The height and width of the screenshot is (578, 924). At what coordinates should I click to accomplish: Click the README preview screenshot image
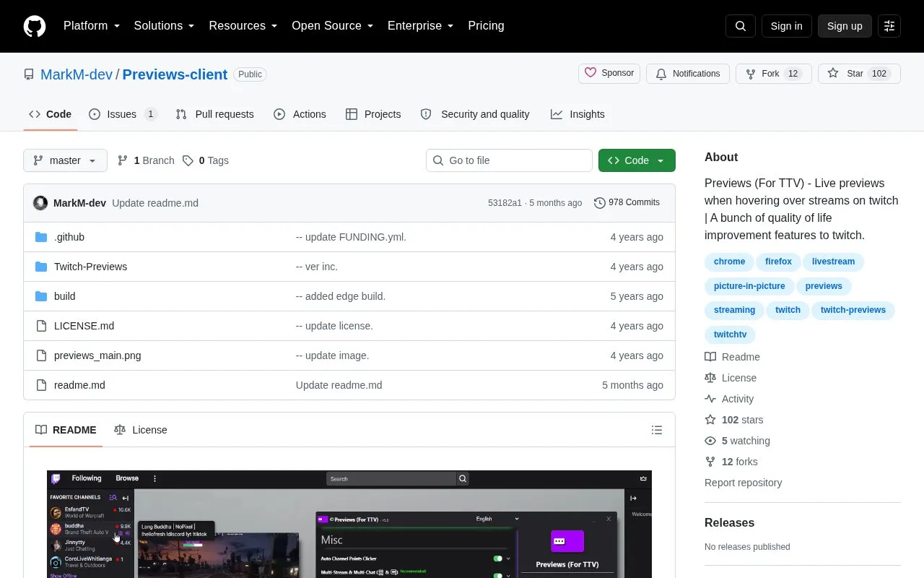tap(349, 525)
